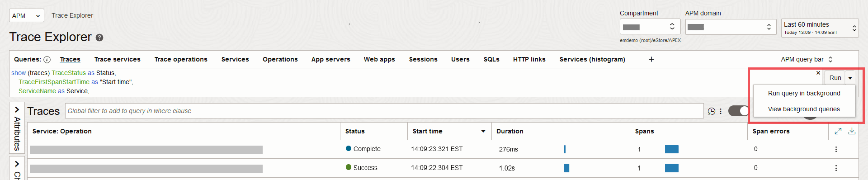This screenshot has width=868, height=180.
Task: Select View background queries
Action: tap(804, 109)
